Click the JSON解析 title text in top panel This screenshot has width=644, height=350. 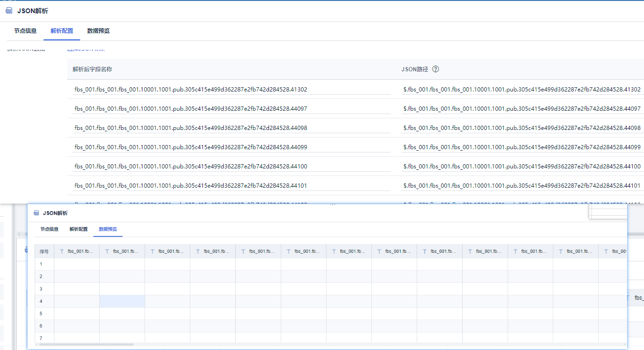click(x=33, y=11)
